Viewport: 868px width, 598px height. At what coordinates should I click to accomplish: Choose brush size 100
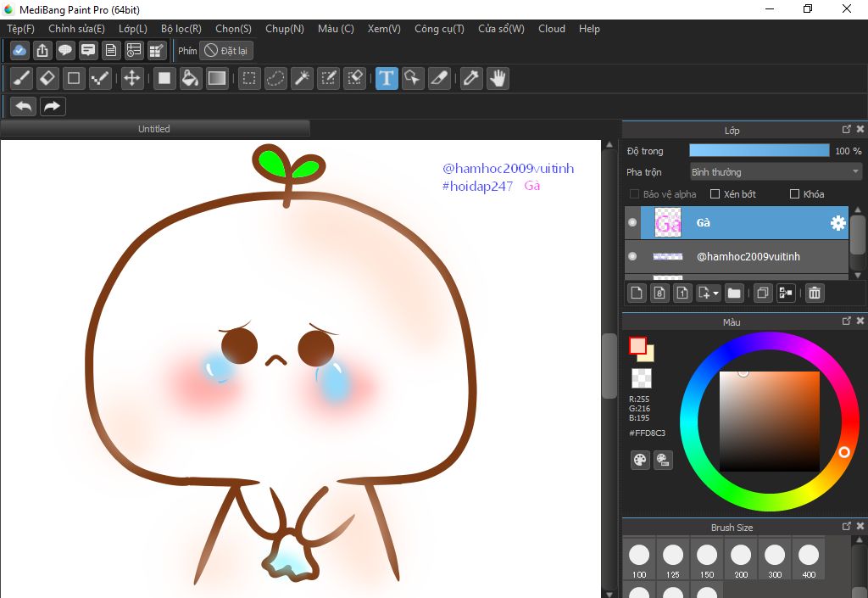click(x=639, y=560)
